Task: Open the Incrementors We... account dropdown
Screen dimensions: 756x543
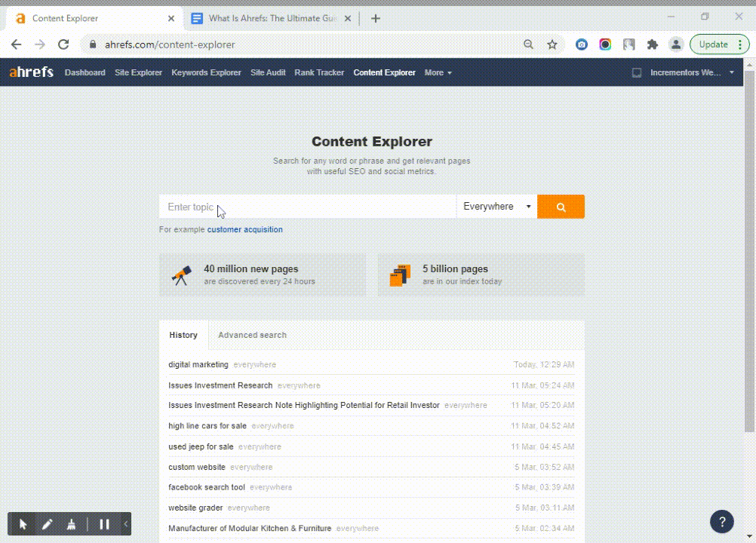Action: 692,72
